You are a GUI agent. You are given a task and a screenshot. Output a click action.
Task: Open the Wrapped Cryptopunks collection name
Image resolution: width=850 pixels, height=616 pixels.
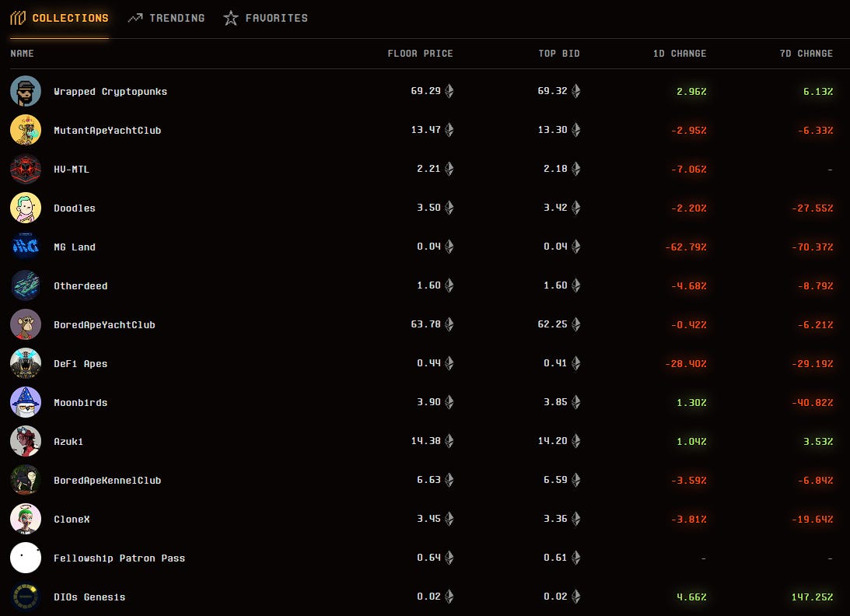point(110,92)
